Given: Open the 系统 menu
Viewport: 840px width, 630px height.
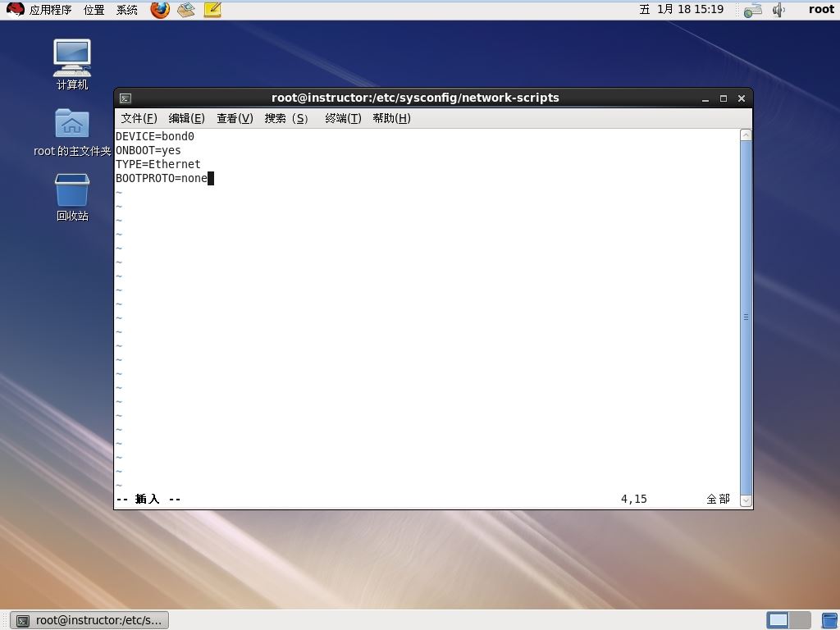Looking at the screenshot, I should coord(127,10).
